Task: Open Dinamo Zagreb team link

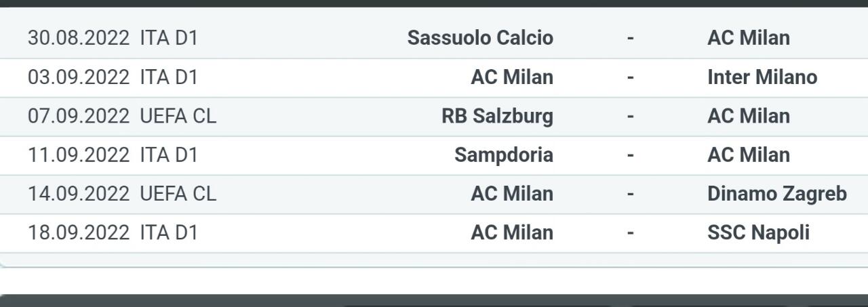Action: coord(776,194)
